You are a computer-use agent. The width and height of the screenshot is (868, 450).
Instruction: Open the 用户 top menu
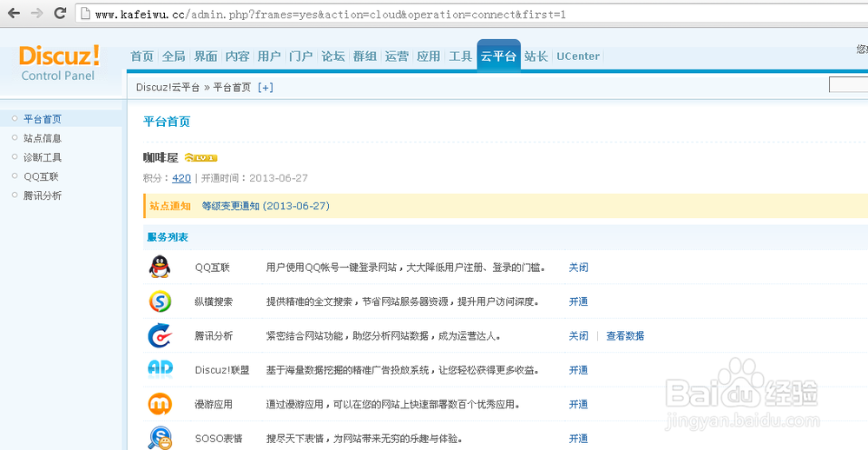269,56
